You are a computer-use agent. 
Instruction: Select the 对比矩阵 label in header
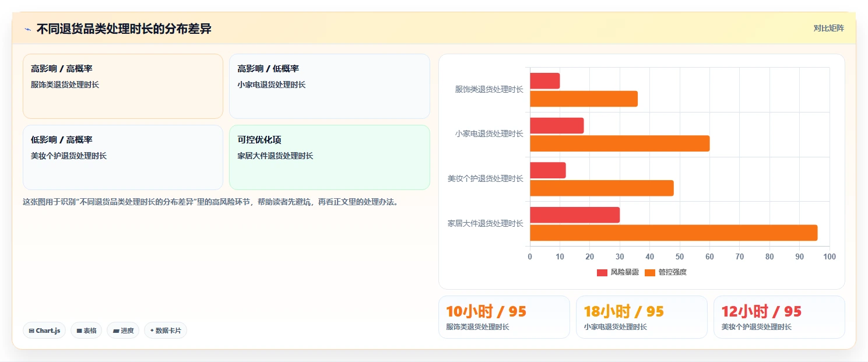(x=828, y=28)
